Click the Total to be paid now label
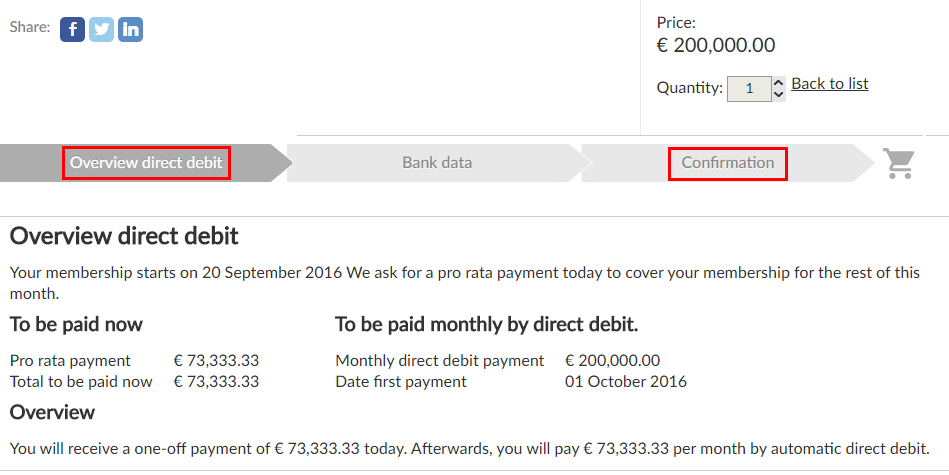 81,382
